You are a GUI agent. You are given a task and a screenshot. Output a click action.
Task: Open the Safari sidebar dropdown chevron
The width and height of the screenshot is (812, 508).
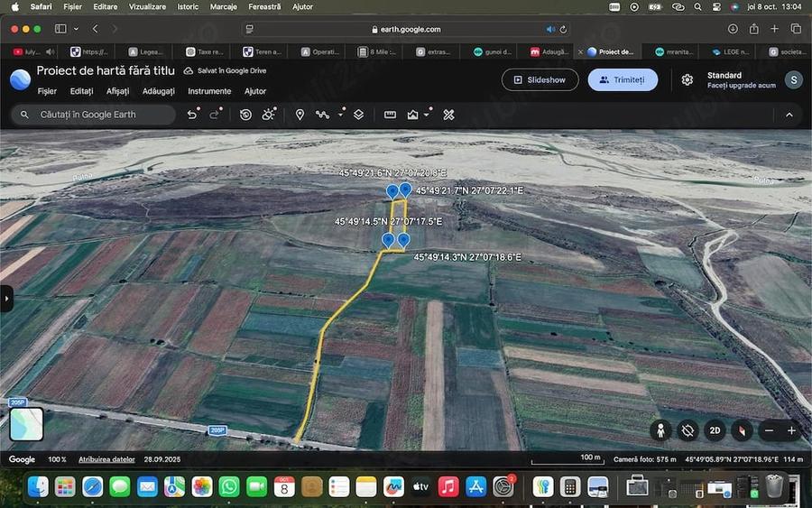click(76, 29)
